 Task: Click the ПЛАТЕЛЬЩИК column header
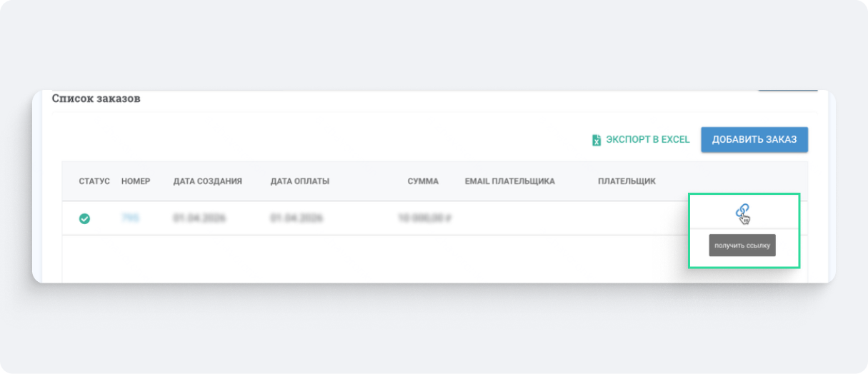[627, 181]
